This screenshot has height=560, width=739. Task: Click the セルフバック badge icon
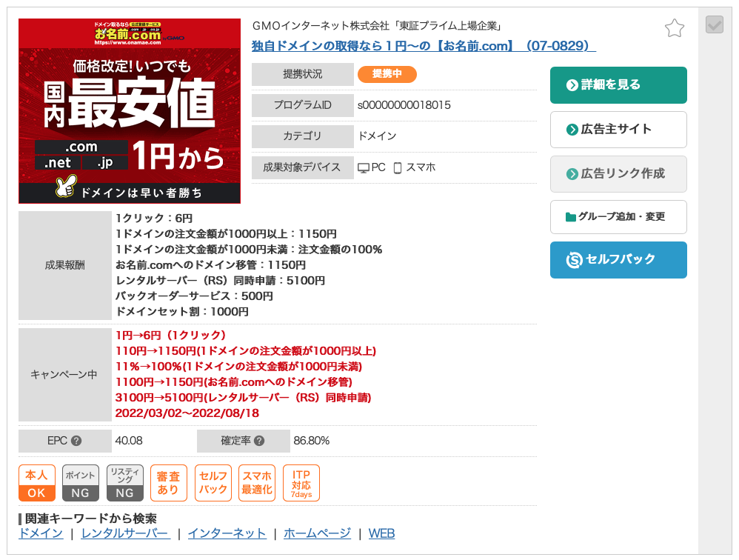pyautogui.click(x=213, y=483)
